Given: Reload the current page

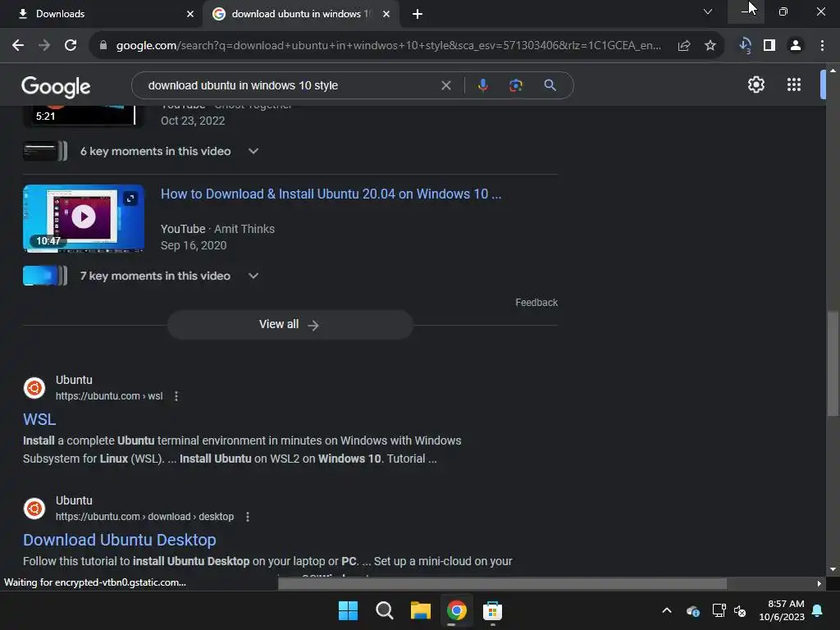Looking at the screenshot, I should [x=71, y=46].
